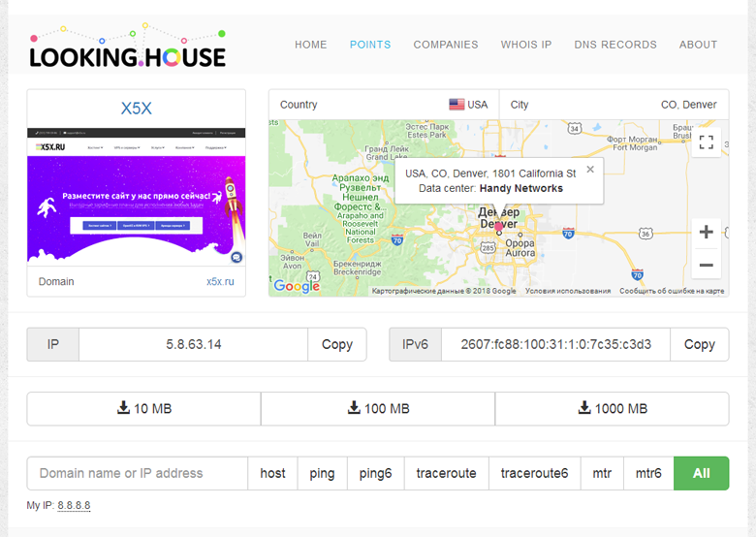Download the 1000 MB test file
This screenshot has height=537, width=756.
[x=613, y=409]
